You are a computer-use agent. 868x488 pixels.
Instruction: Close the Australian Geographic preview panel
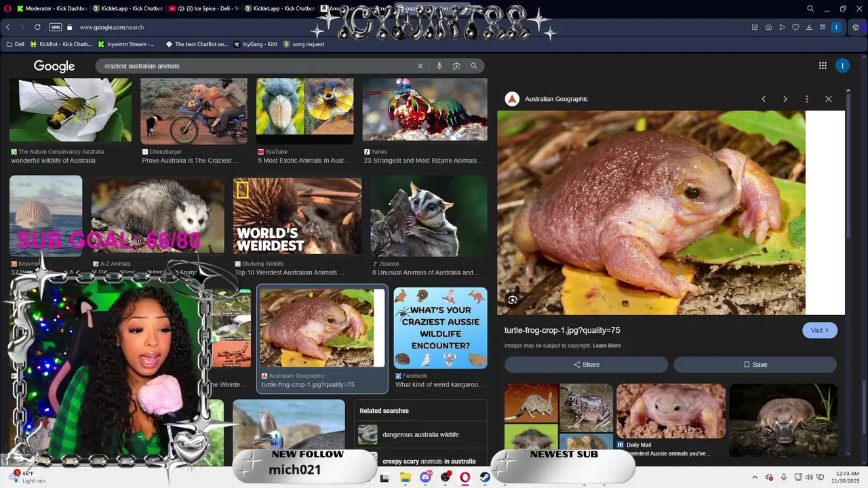coord(829,99)
